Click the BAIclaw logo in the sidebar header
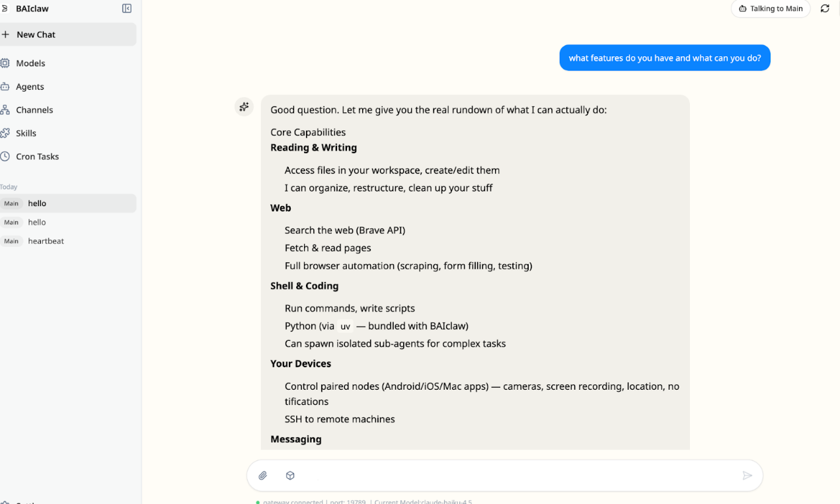The width and height of the screenshot is (840, 504). click(x=5, y=9)
